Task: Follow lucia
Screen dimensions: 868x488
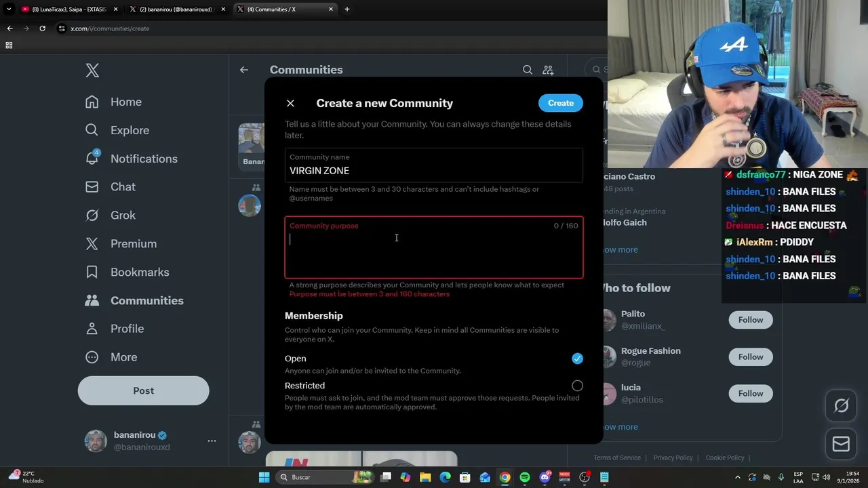Action: point(751,393)
